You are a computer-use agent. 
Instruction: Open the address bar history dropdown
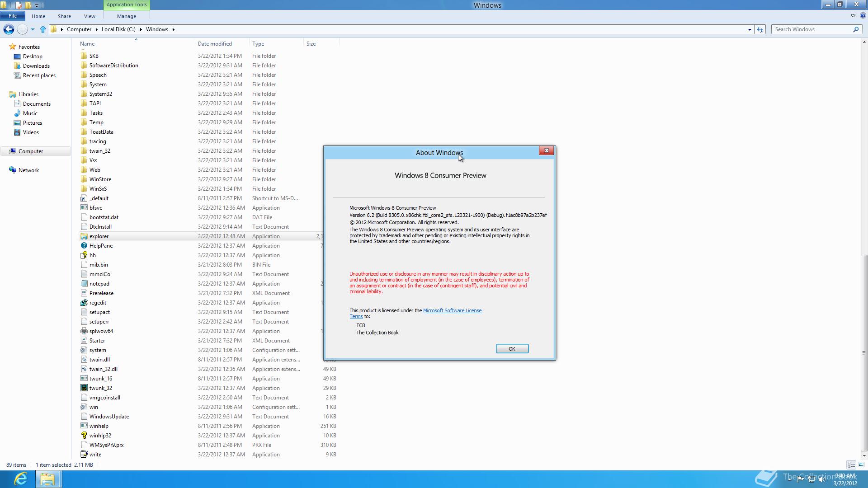tap(750, 29)
